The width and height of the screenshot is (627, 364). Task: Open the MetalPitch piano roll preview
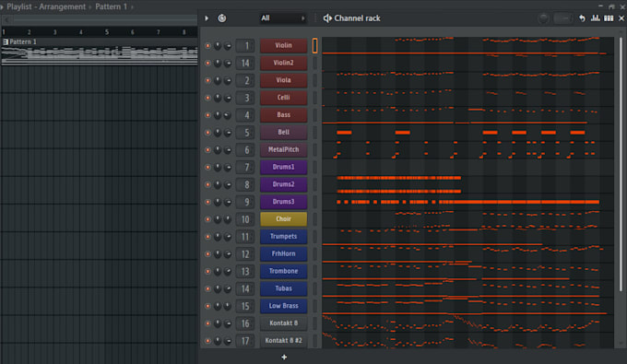tap(467, 150)
